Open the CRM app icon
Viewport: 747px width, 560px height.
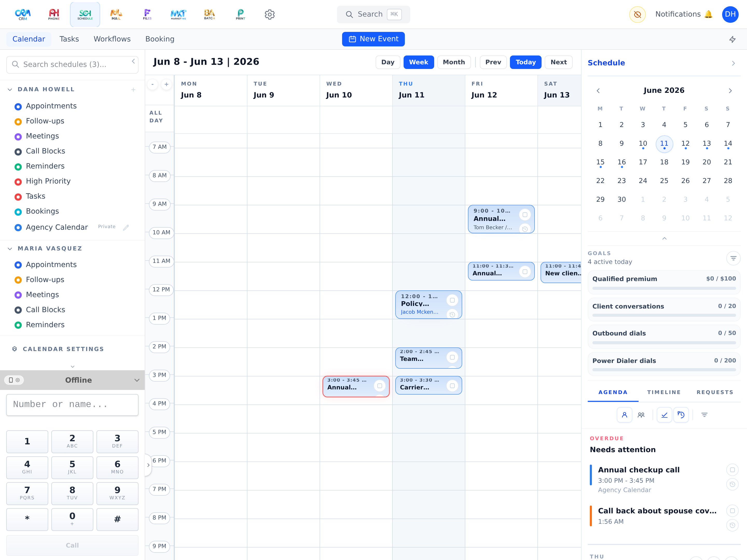[23, 15]
